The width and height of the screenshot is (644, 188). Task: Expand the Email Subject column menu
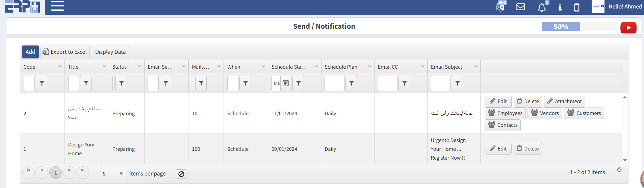pos(476,67)
